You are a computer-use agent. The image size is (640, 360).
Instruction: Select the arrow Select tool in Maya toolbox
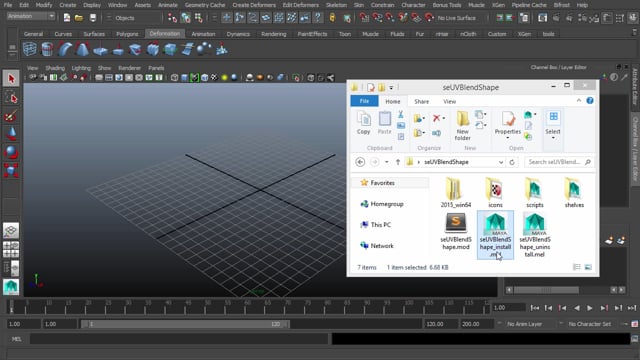point(11,78)
